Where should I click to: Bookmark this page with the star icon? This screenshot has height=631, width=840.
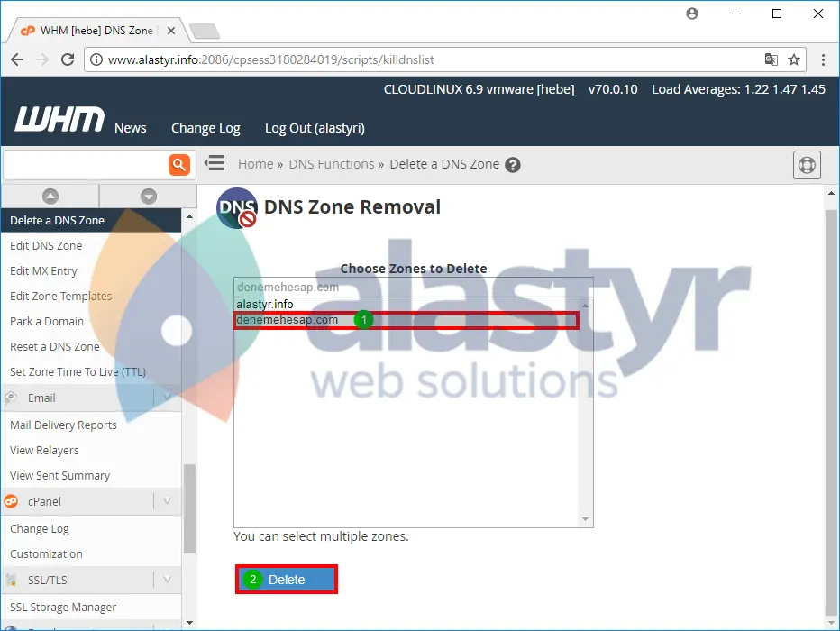pos(794,59)
